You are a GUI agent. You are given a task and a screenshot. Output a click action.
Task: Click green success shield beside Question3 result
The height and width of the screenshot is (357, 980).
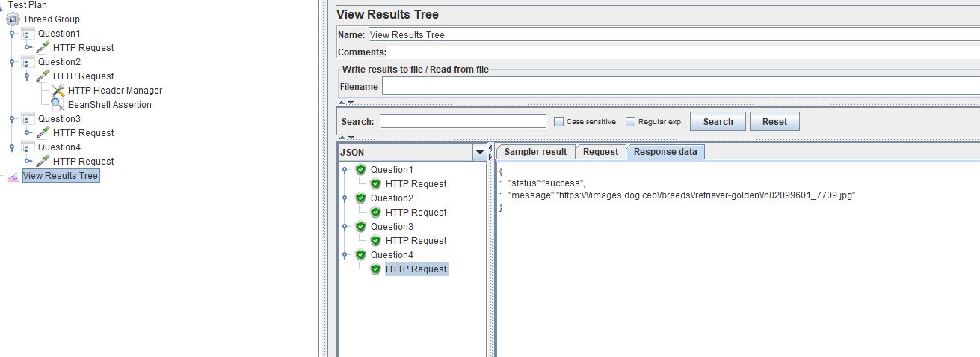point(360,227)
